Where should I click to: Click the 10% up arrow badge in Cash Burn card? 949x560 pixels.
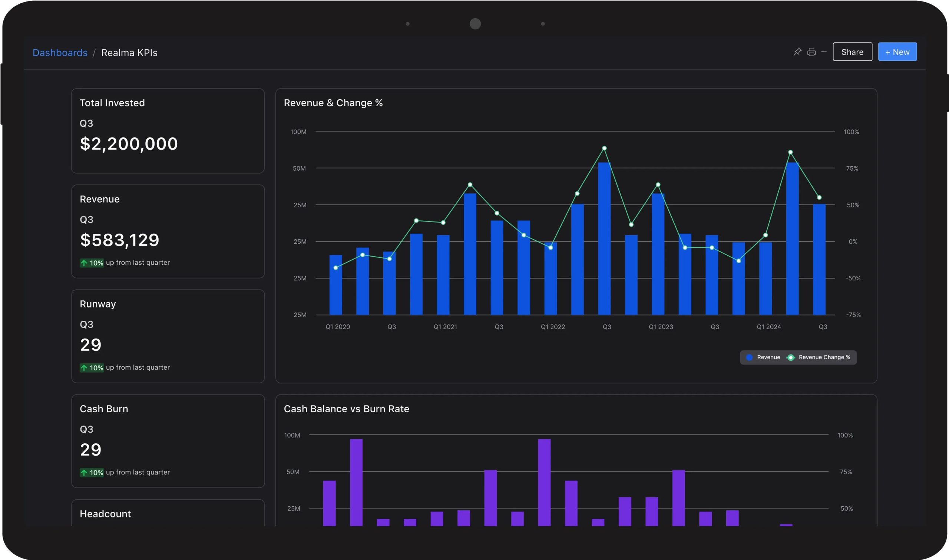coord(92,473)
